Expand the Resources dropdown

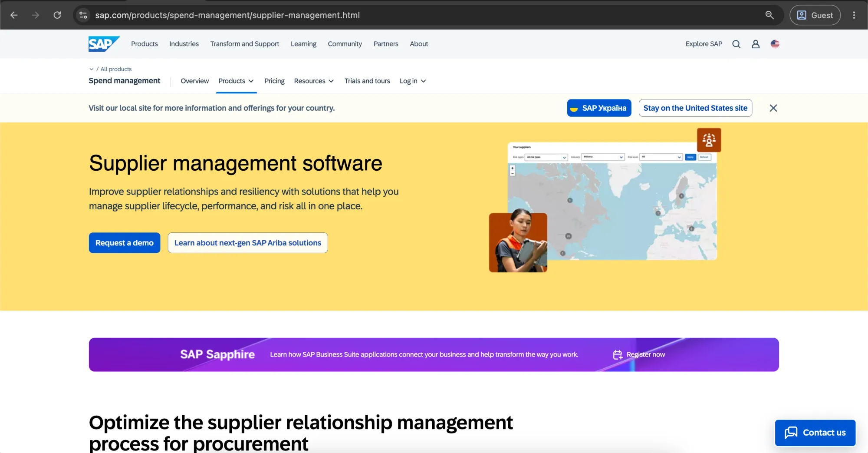pyautogui.click(x=314, y=81)
